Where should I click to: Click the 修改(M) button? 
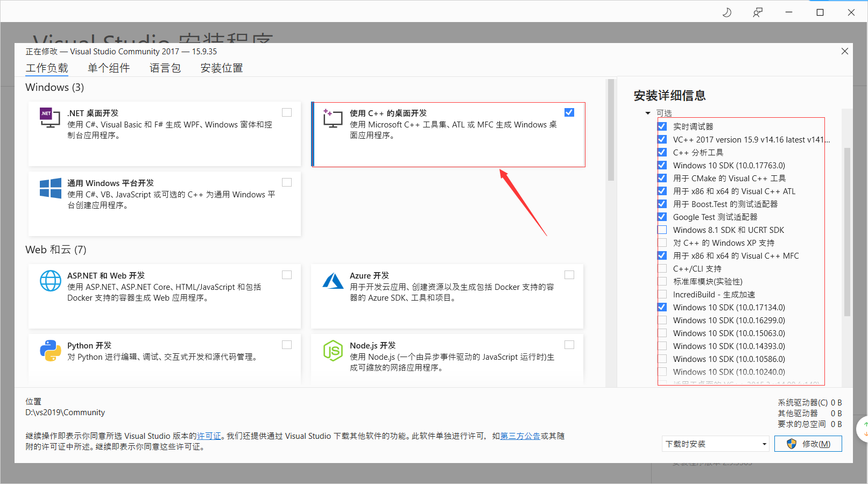[808, 444]
